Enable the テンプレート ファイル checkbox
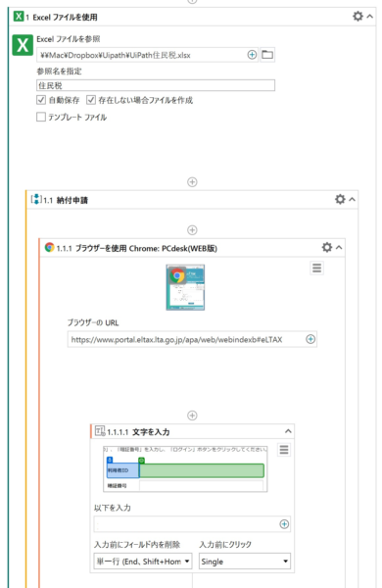This screenshot has width=382, height=588. tap(41, 117)
